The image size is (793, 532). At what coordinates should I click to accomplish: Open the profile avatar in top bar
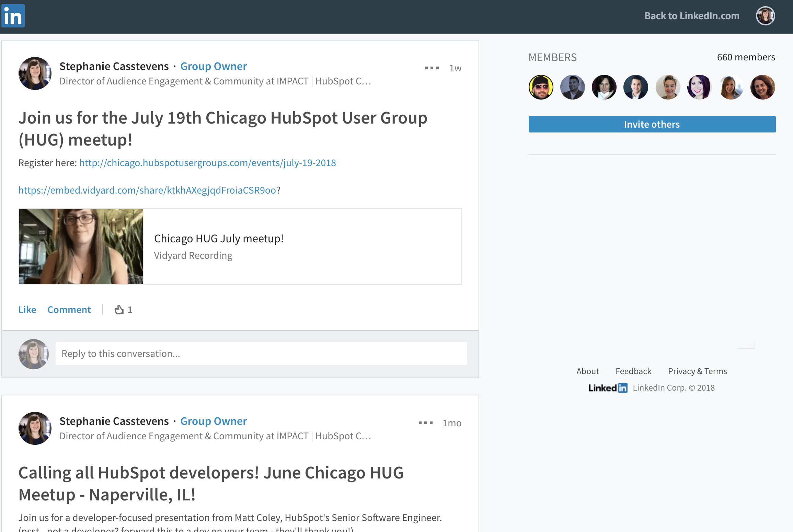click(x=765, y=16)
